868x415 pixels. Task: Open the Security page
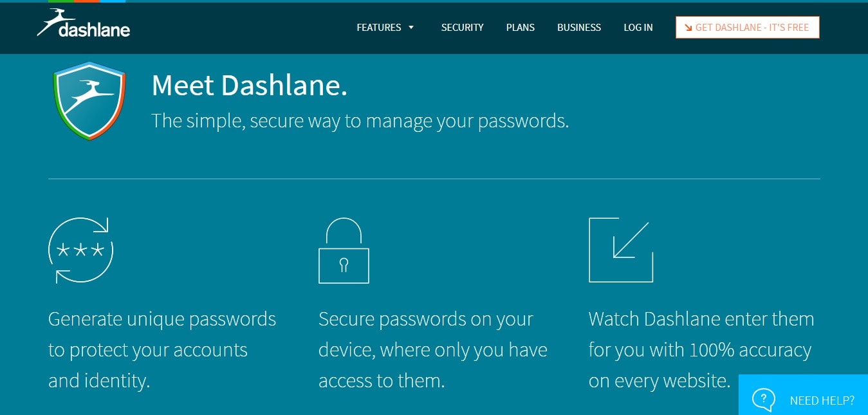click(x=462, y=28)
